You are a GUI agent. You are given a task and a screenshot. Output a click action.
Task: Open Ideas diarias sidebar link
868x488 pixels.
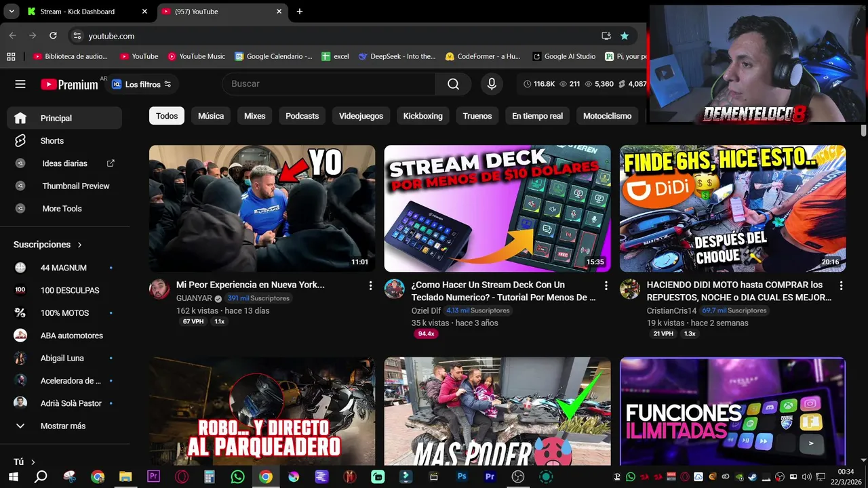click(x=64, y=163)
